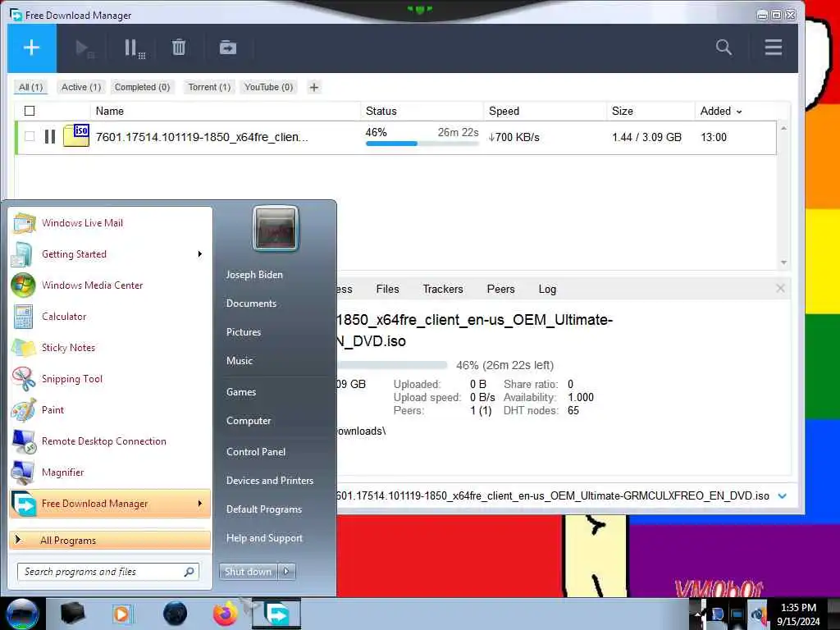Screen dimensions: 840x630
Task: Sort the list by Status column
Action: click(x=381, y=111)
